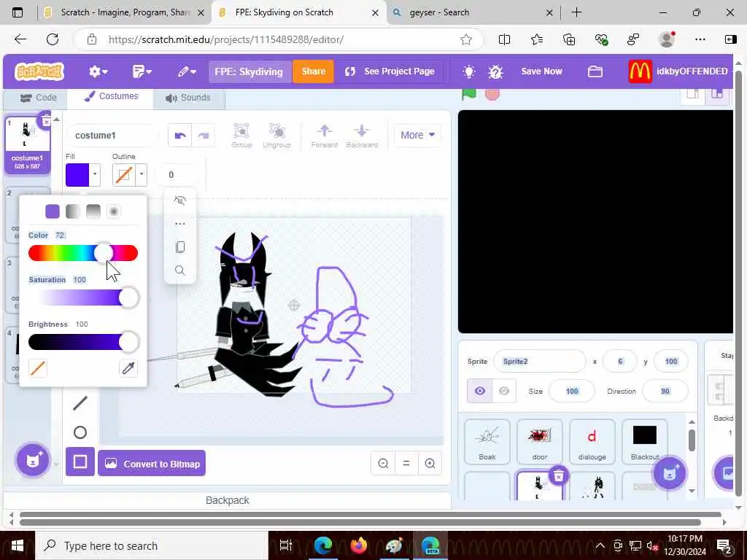Click the three dots icon in side panel

tap(180, 223)
